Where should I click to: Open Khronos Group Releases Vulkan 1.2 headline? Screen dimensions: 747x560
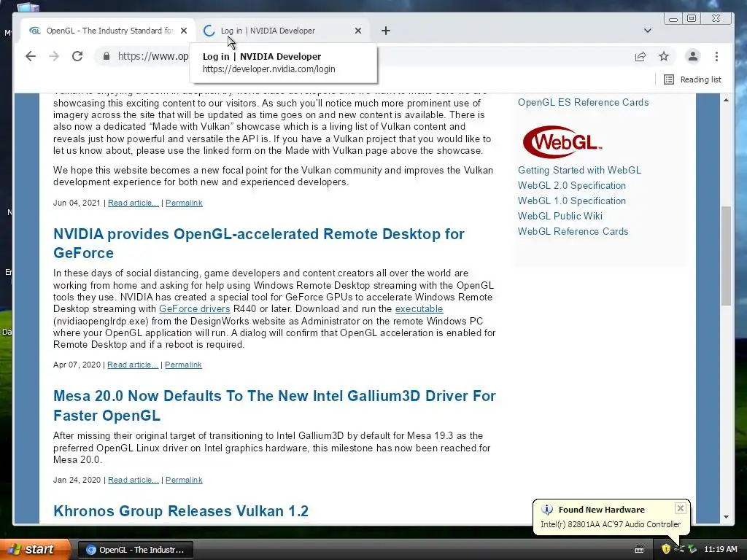(181, 511)
